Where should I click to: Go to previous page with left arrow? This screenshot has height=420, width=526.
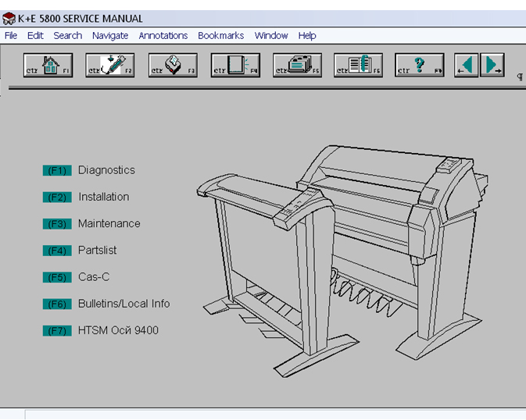466,65
